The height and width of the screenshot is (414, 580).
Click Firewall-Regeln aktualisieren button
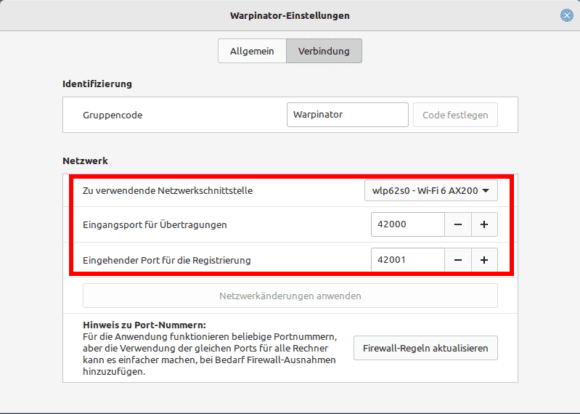[425, 348]
